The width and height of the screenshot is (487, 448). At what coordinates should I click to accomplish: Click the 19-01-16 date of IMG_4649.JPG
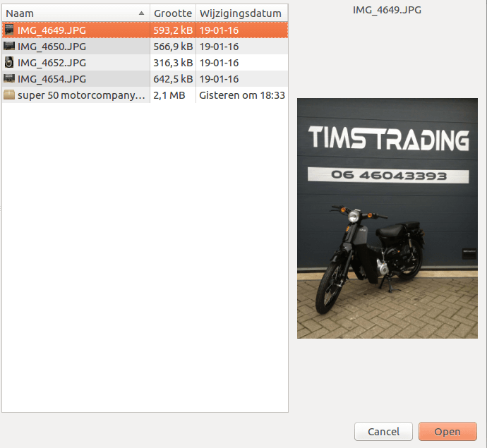[x=219, y=30]
